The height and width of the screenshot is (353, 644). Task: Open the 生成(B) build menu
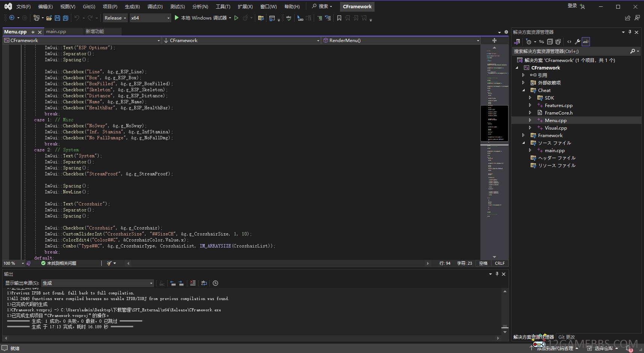(132, 6)
